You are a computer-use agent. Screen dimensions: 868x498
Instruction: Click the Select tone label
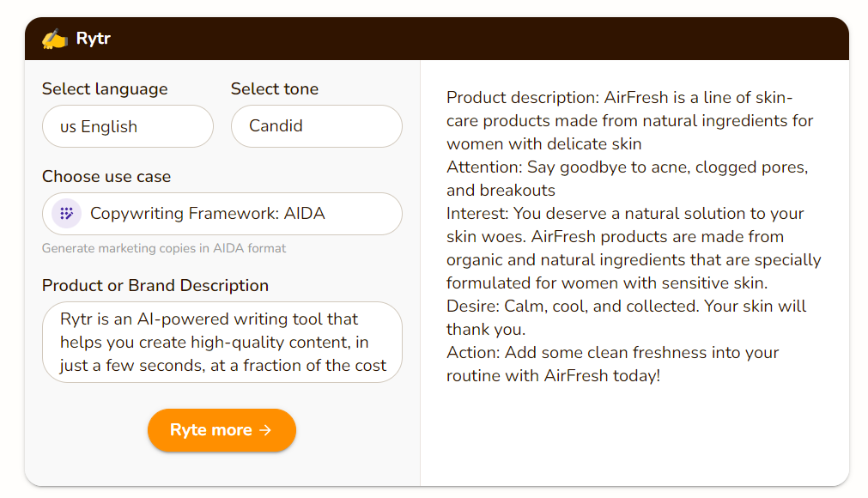[275, 89]
